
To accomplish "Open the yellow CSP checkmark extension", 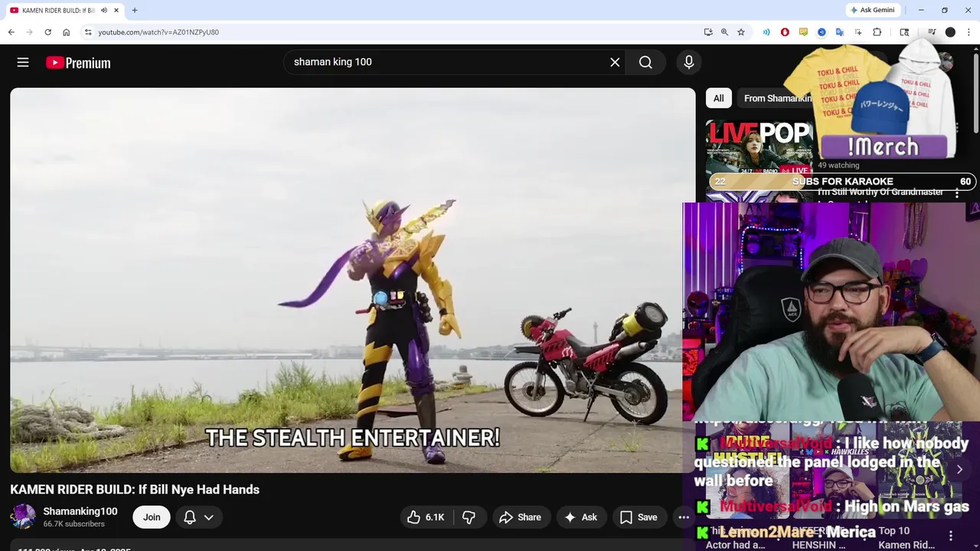I will (803, 32).
